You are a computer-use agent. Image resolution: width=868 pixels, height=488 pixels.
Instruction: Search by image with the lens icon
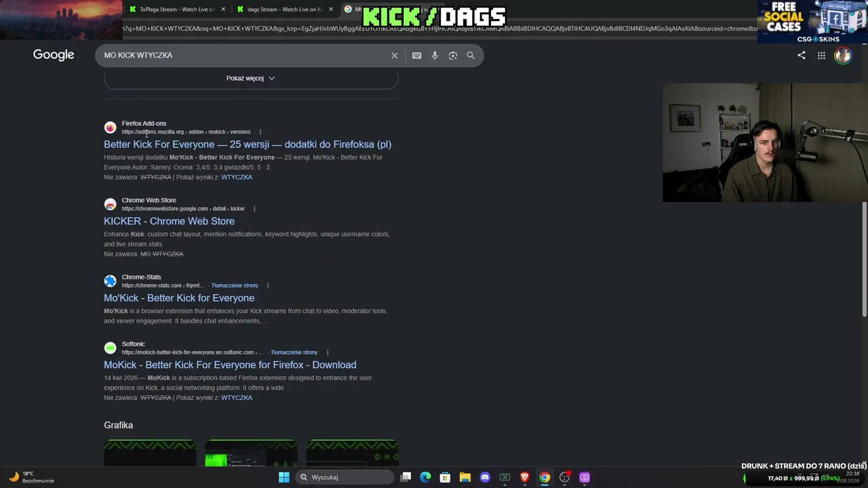click(453, 56)
